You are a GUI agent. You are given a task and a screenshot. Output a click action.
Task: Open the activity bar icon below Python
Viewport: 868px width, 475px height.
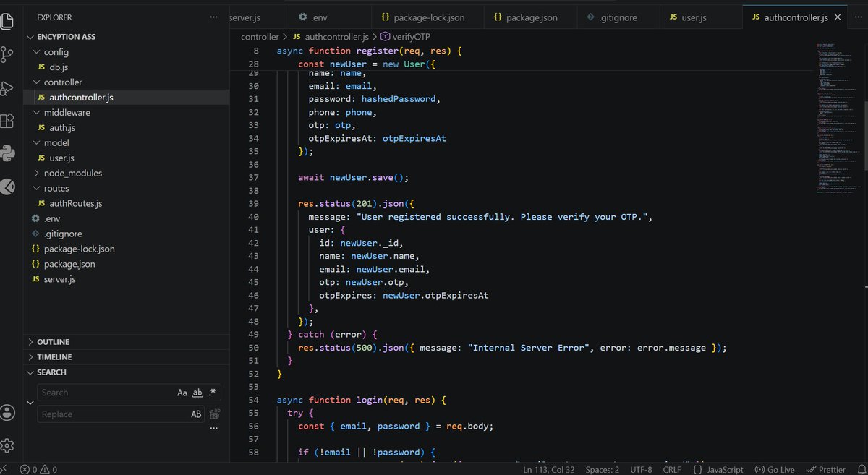click(7, 187)
